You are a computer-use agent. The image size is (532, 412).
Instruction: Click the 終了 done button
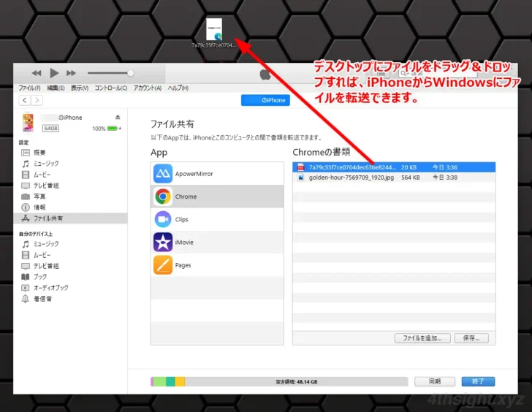(478, 381)
